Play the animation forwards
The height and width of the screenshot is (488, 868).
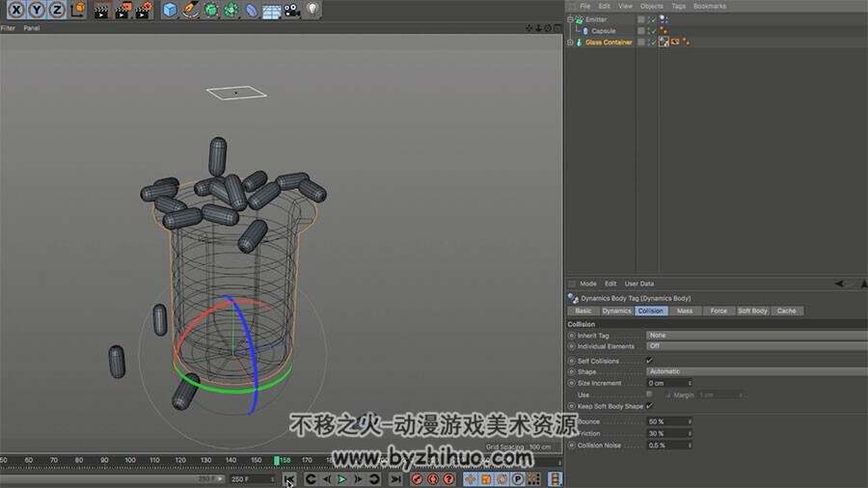(x=342, y=479)
